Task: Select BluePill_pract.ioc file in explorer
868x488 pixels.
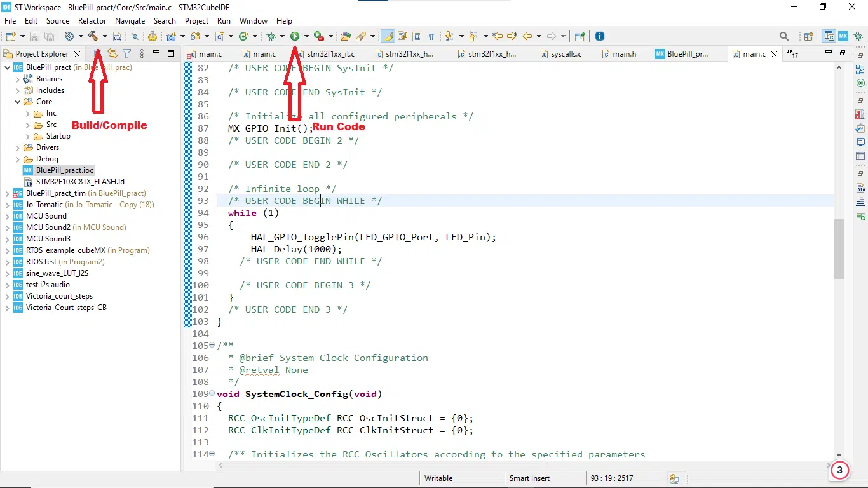Action: 58,170
